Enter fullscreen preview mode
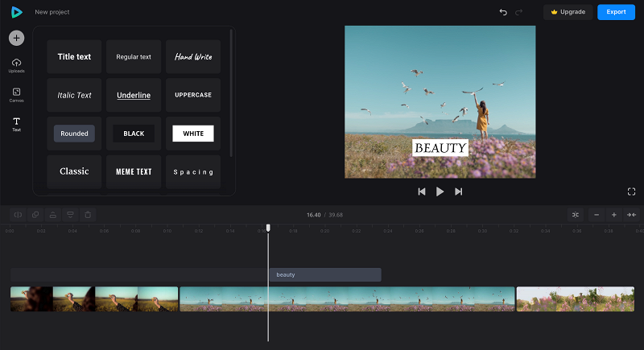Viewport: 644px width, 350px height. point(631,191)
